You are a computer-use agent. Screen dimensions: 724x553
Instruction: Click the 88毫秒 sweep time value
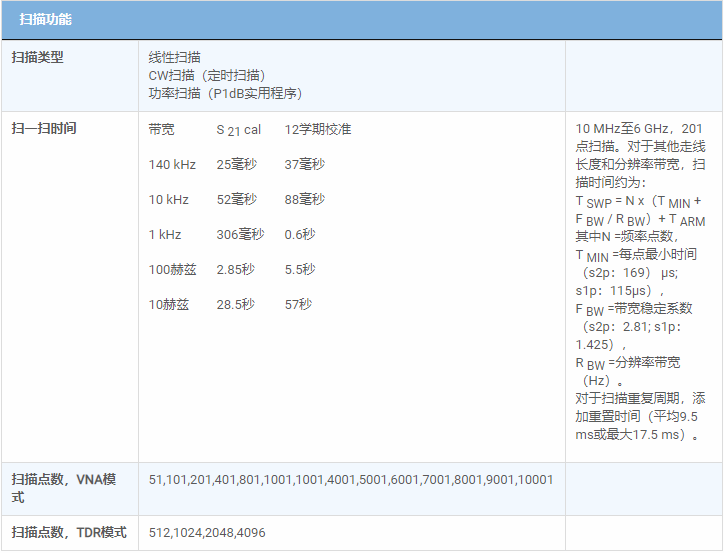[x=304, y=200]
